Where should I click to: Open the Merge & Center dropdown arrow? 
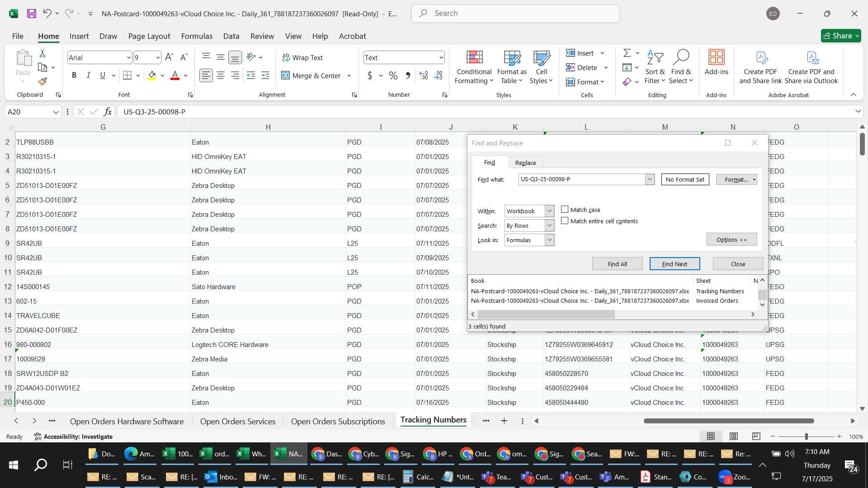349,75
